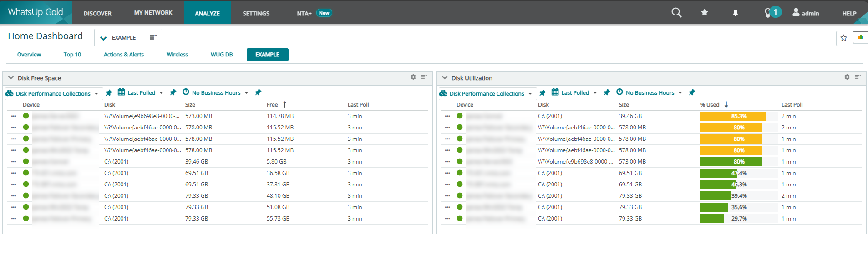Switch to the Overview dashboard view
The image size is (868, 267).
[29, 55]
